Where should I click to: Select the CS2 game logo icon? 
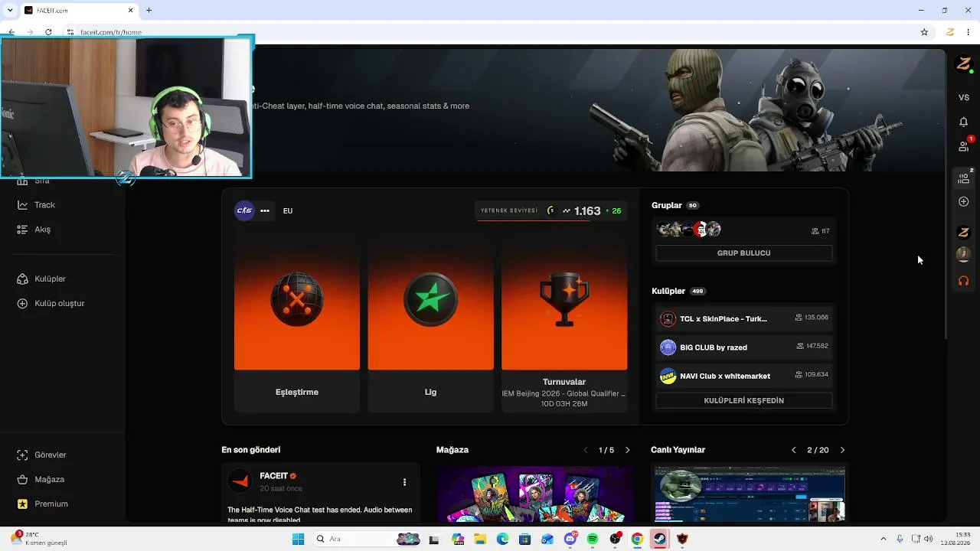244,211
